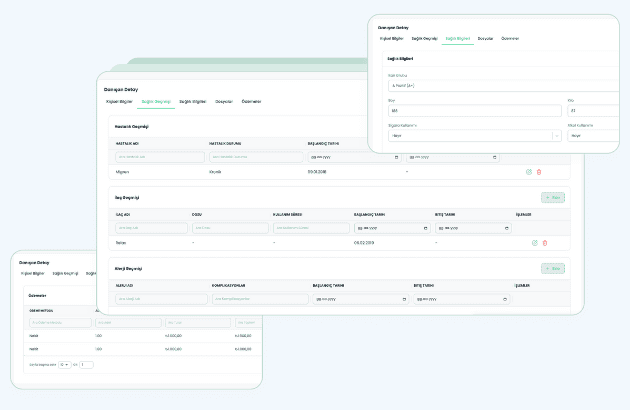Viewport: 630px width, 410px height.
Task: Click edit icon in İlaç Geçmişi row
Action: (x=534, y=243)
